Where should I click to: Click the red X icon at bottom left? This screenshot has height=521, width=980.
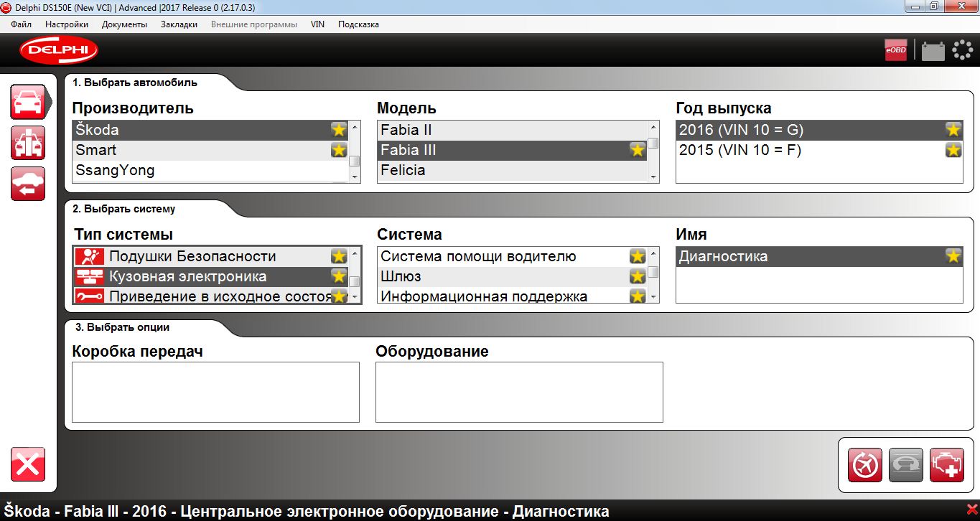click(x=28, y=464)
